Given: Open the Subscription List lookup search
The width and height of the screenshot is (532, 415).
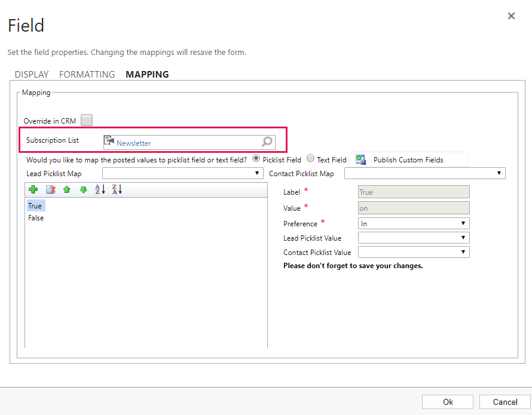Looking at the screenshot, I should coord(267,142).
